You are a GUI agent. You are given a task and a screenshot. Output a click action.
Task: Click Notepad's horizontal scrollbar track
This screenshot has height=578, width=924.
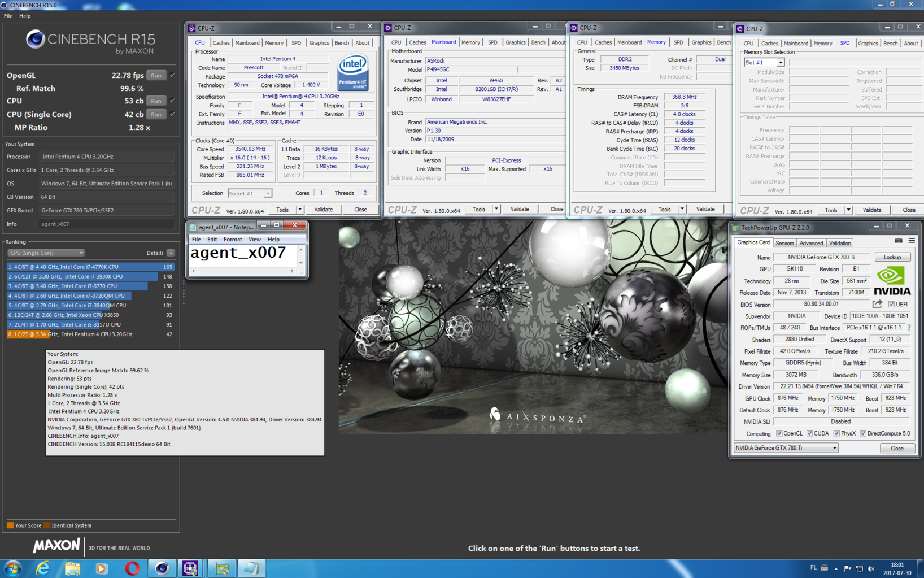[243, 271]
